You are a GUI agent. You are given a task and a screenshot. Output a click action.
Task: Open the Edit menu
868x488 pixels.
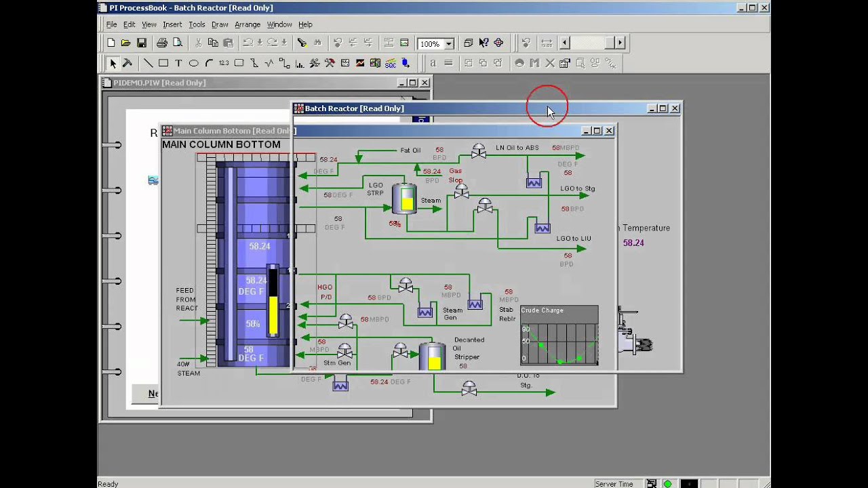(129, 24)
